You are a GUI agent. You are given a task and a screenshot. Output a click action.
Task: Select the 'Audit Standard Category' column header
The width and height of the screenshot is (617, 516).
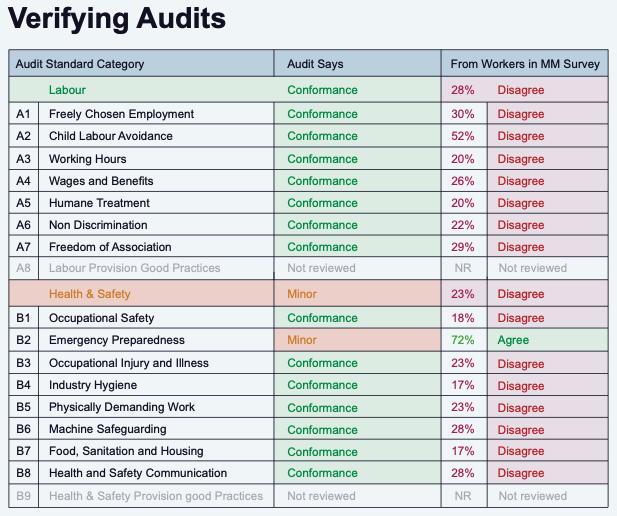coord(80,64)
